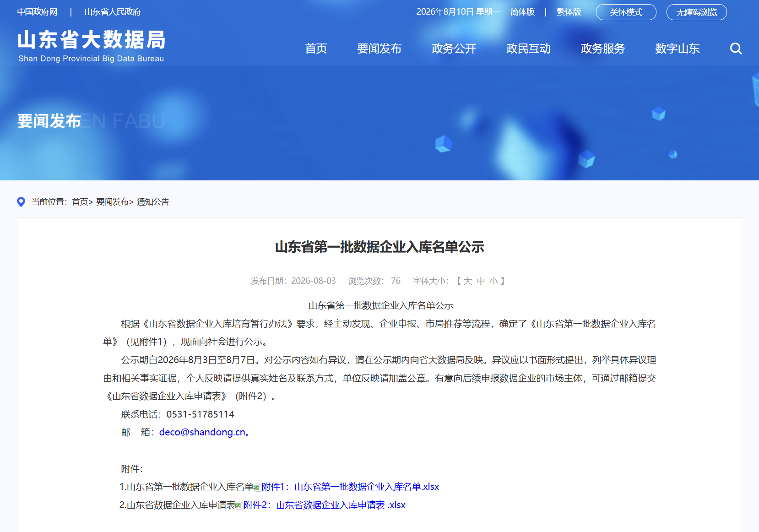Screen dimensions: 759x532
Task: Click the xlsx file icon before 附件2
Action: coord(239,506)
